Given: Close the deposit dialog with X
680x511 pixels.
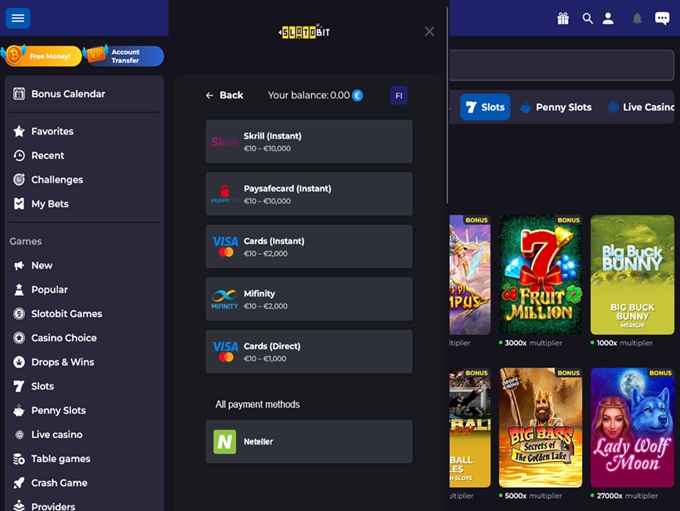Looking at the screenshot, I should (429, 31).
